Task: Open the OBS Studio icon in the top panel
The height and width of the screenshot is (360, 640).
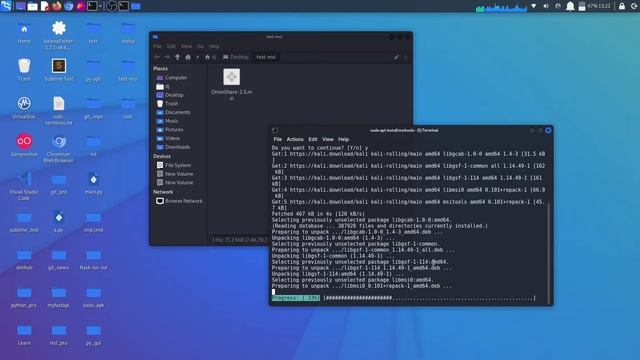Action: (111, 6)
